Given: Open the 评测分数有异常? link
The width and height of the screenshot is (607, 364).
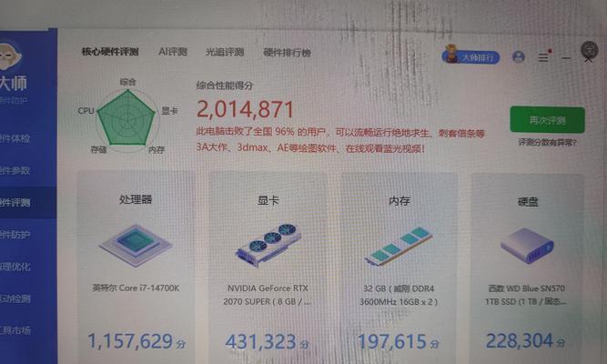Looking at the screenshot, I should click(x=547, y=143).
